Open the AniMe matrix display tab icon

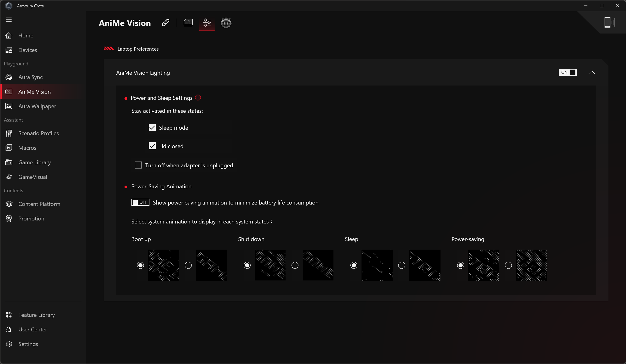click(188, 23)
